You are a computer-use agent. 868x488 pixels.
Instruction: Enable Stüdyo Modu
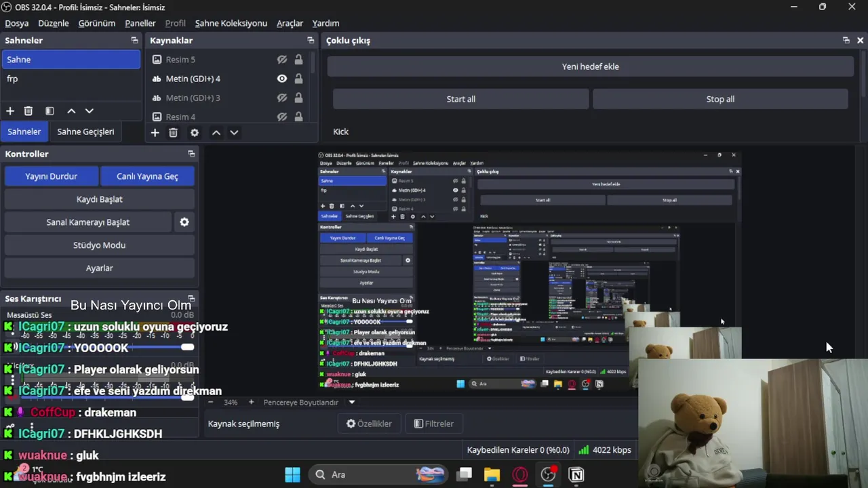pos(100,245)
